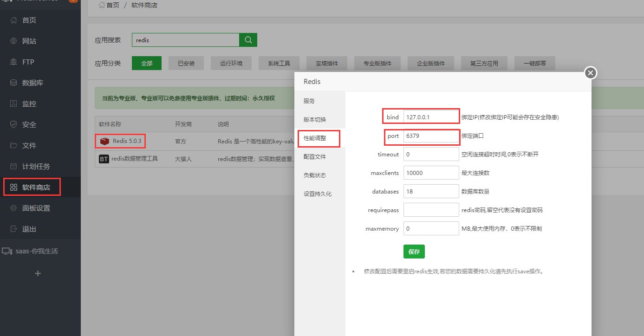Click the 退出 logout icon in sidebar

[x=13, y=229]
